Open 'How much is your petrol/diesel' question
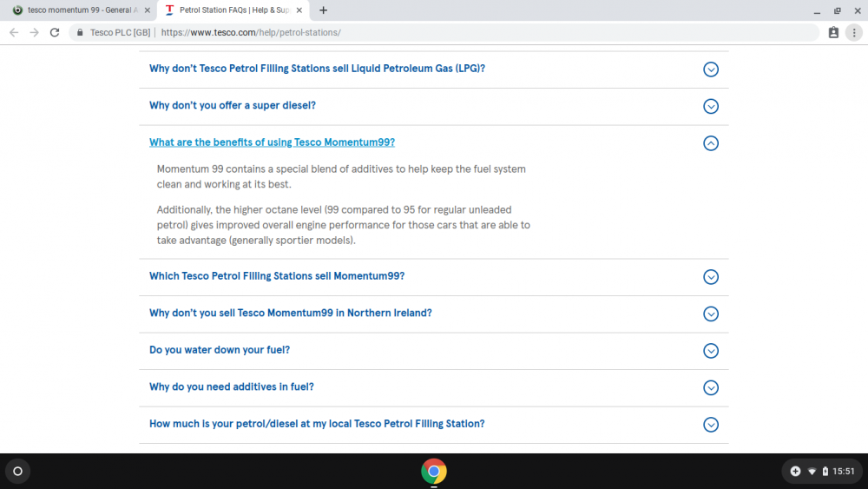 point(317,424)
